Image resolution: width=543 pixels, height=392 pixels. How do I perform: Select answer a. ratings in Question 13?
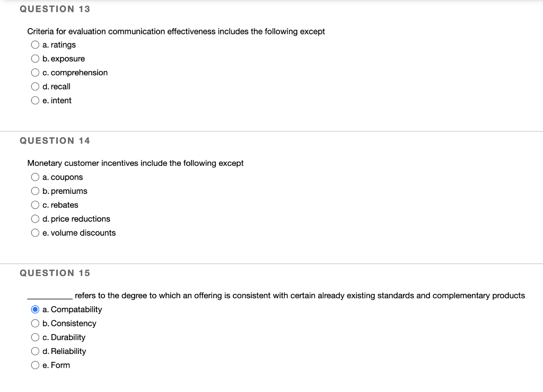pyautogui.click(x=35, y=44)
